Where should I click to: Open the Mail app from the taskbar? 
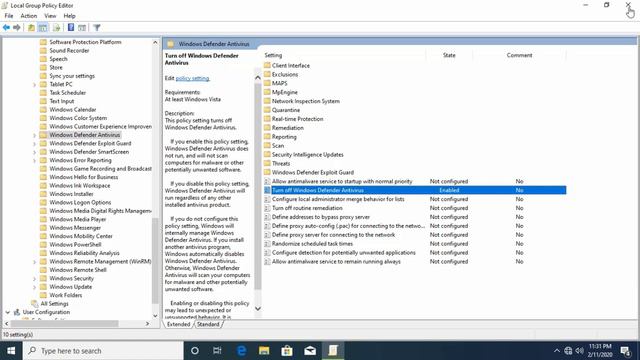click(310, 351)
